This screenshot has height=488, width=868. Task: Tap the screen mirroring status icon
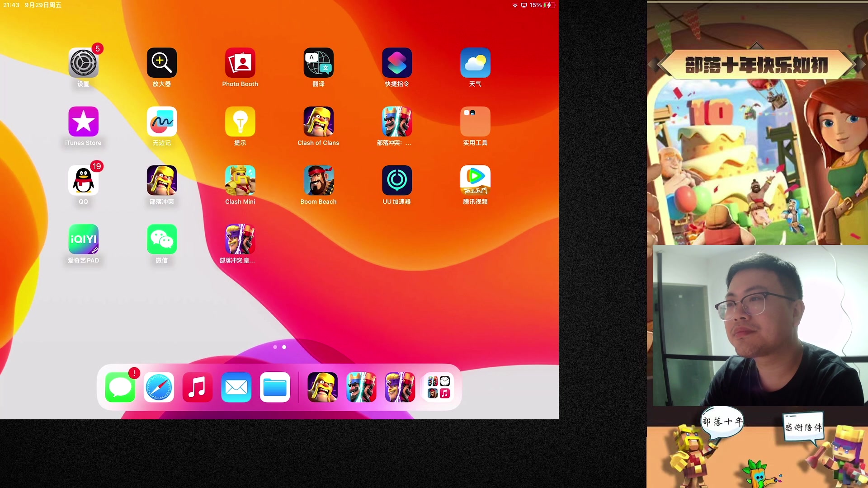(524, 5)
